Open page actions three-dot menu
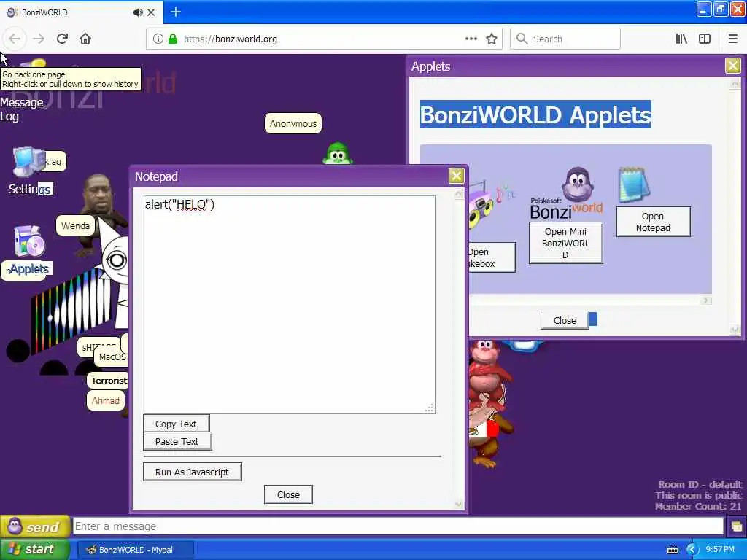 click(x=471, y=39)
